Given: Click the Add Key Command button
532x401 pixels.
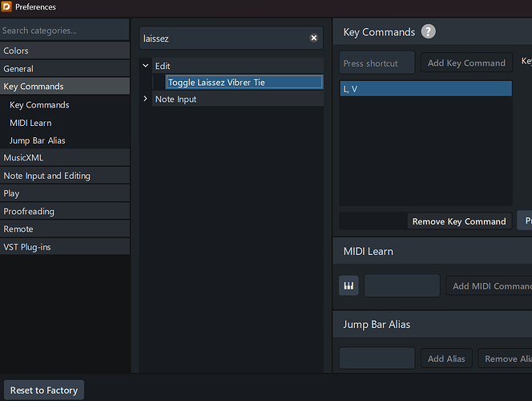Looking at the screenshot, I should click(466, 63).
